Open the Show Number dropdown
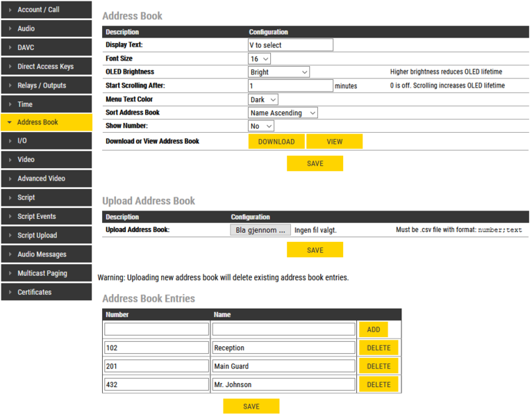Viewport: 532px width, 417px height. click(261, 126)
